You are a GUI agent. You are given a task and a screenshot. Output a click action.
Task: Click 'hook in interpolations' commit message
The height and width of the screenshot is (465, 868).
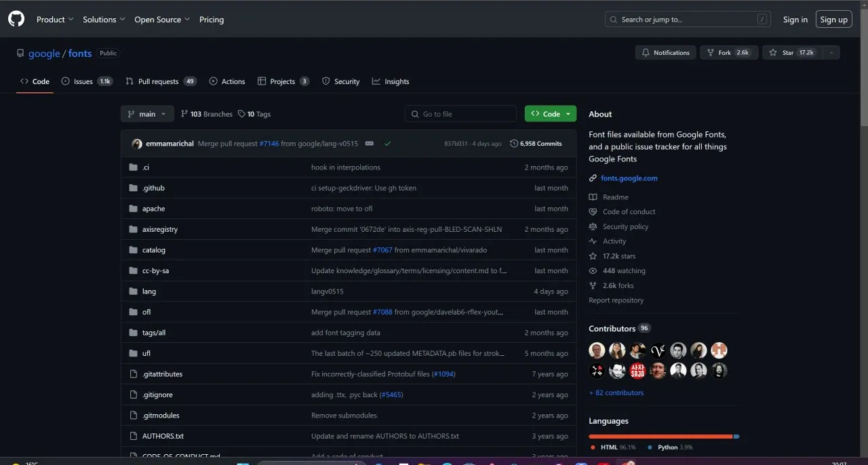[x=346, y=167]
